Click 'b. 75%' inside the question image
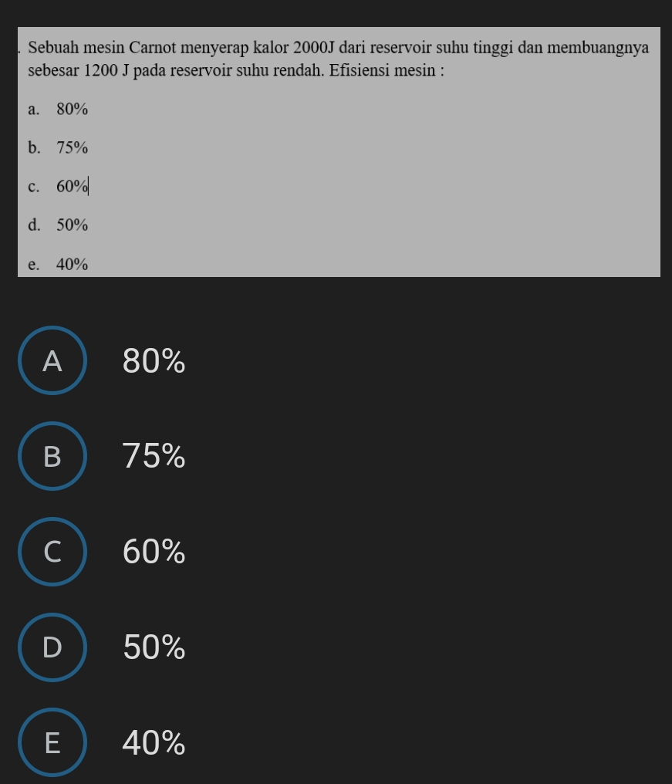This screenshot has height=784, width=672. [x=59, y=148]
